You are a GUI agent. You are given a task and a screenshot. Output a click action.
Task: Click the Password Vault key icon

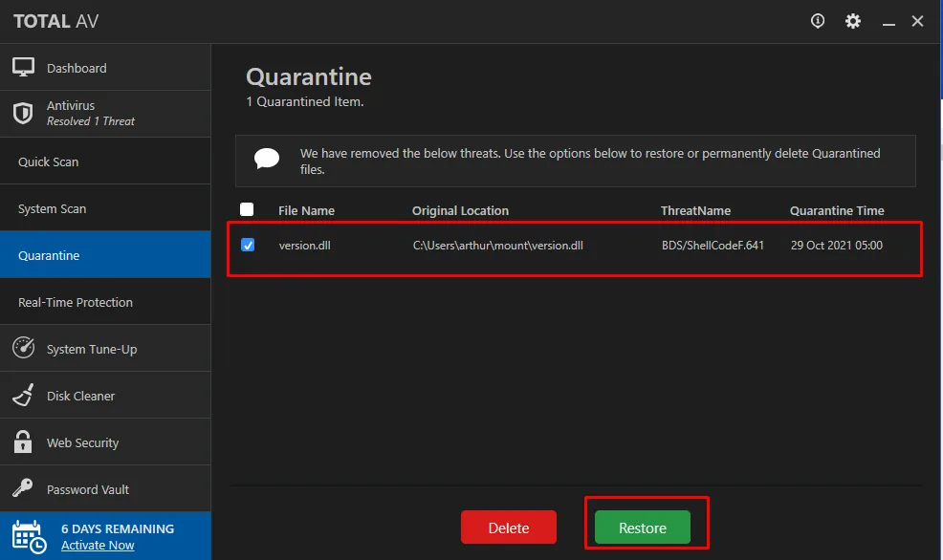(23, 488)
